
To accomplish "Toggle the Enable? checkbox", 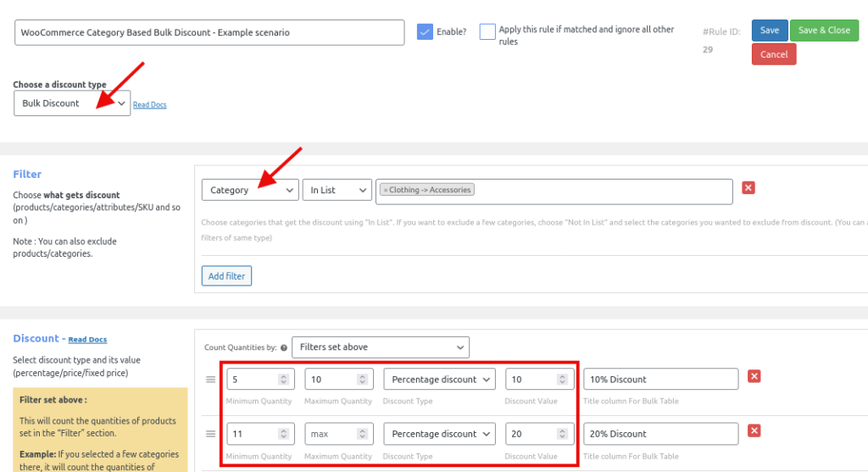I will click(425, 31).
